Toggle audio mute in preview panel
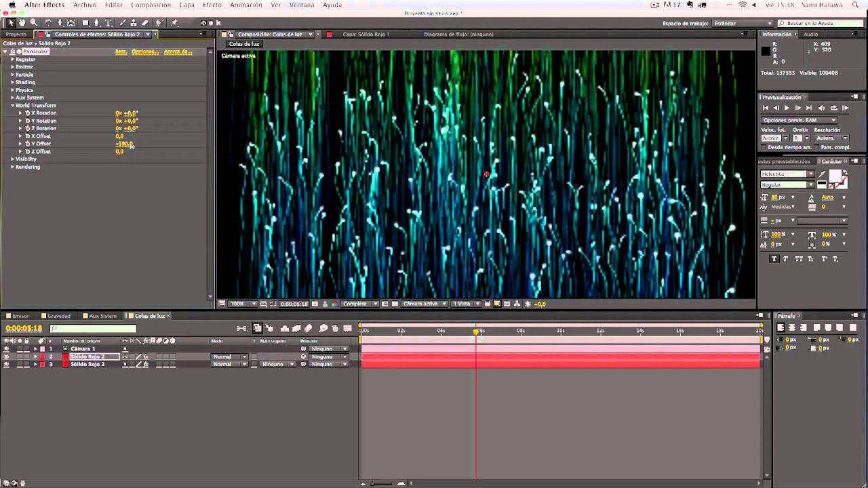The height and width of the screenshot is (488, 868). [821, 108]
